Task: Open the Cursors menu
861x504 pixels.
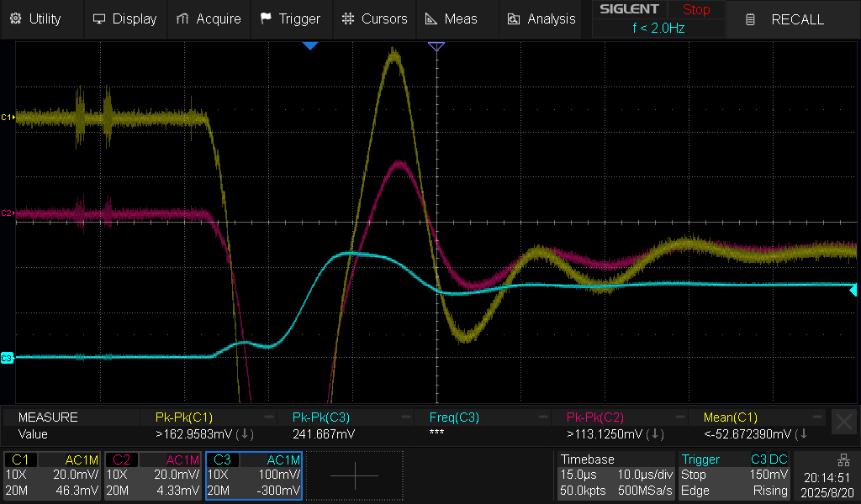Action: click(x=374, y=18)
